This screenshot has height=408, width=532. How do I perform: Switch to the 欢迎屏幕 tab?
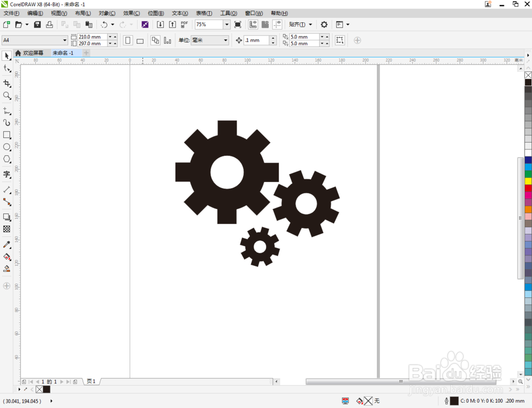pyautogui.click(x=29, y=53)
